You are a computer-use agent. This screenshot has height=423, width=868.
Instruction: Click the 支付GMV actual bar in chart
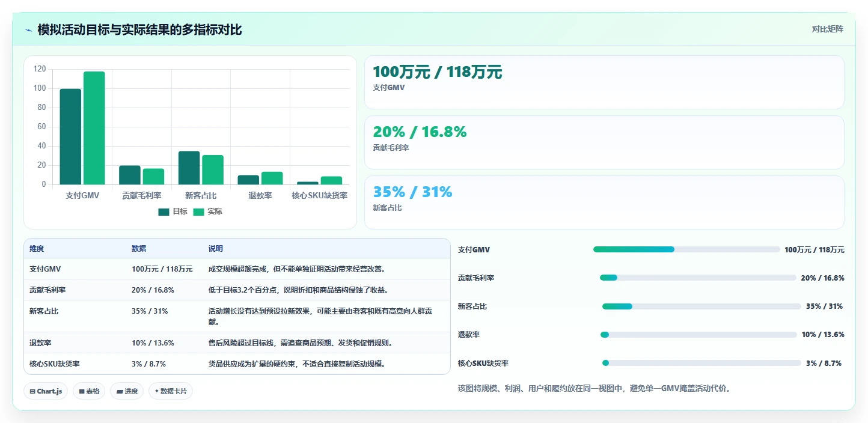(x=94, y=128)
